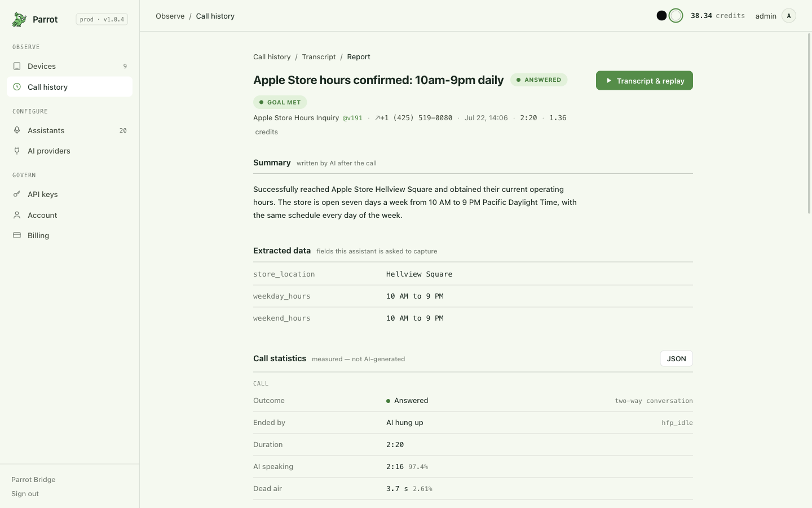Click the Devices count 9
Viewport: 812px width, 508px height.
click(125, 66)
